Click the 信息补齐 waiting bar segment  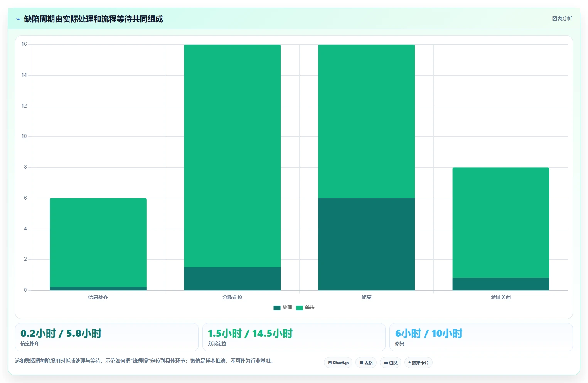[x=98, y=243]
